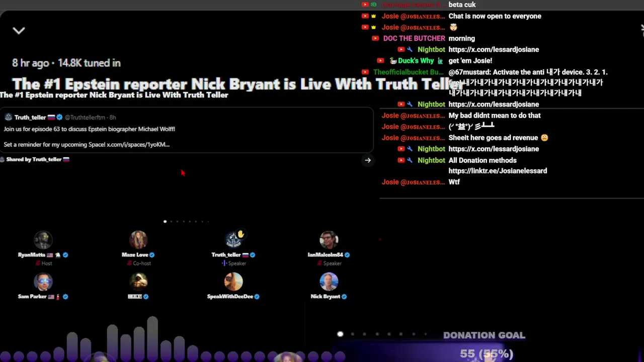Click the "beta cuk" chat message
644x362 pixels.
(x=462, y=5)
